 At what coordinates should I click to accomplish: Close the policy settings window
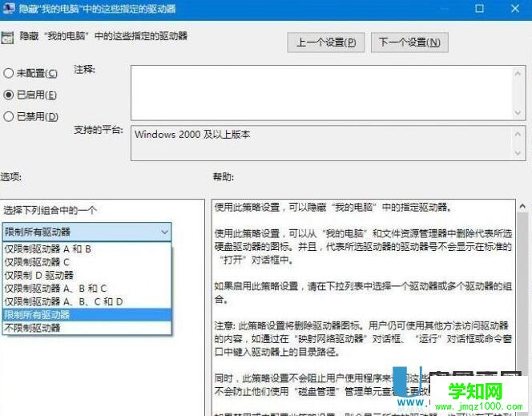click(515, 8)
